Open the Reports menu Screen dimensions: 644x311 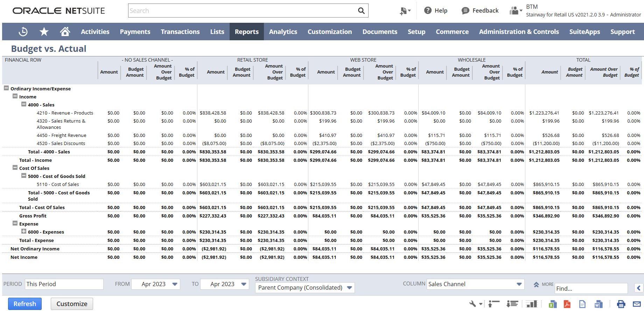click(247, 32)
